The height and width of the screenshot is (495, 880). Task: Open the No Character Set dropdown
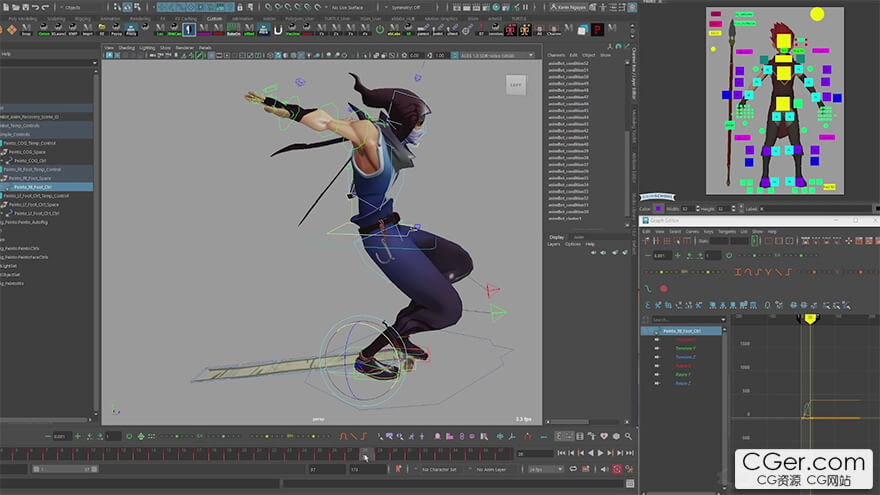(439, 469)
